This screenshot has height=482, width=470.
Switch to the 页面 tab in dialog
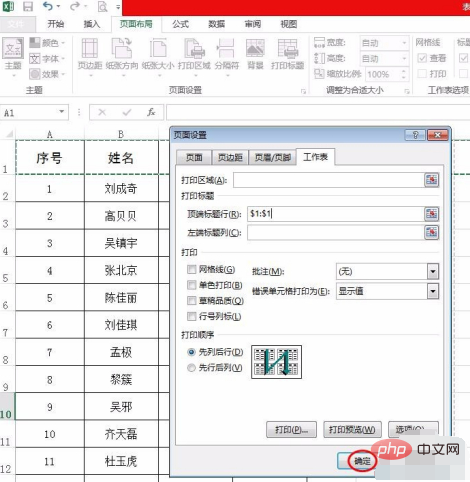tap(194, 157)
